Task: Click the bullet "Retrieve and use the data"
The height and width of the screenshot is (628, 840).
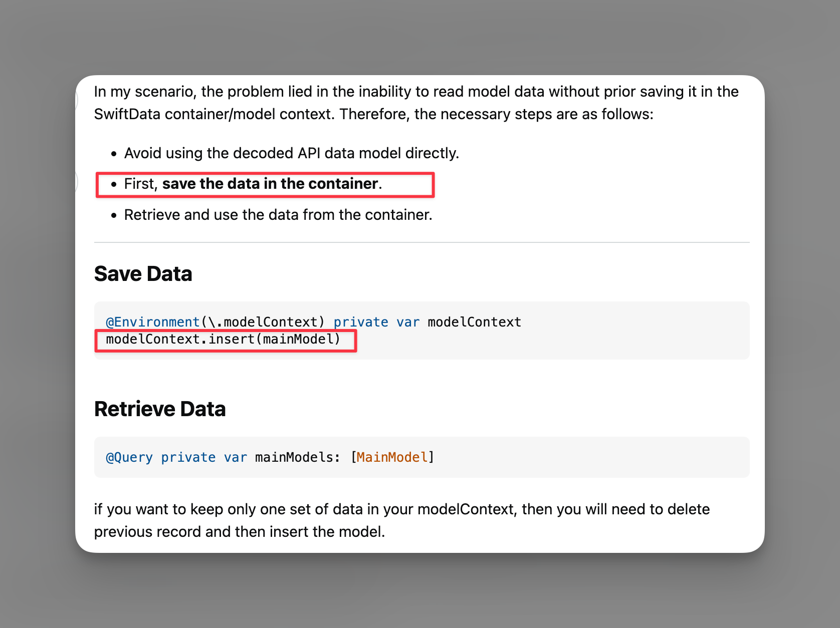Action: tap(278, 215)
